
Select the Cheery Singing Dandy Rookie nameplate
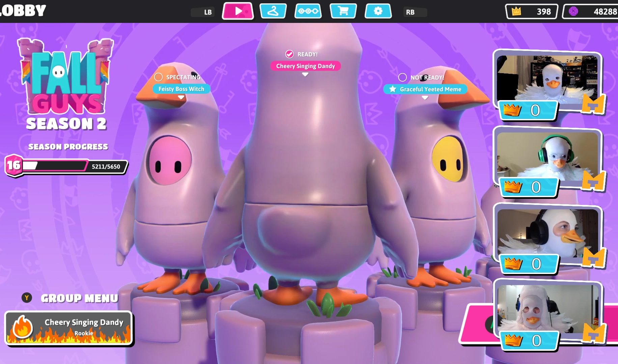point(69,328)
